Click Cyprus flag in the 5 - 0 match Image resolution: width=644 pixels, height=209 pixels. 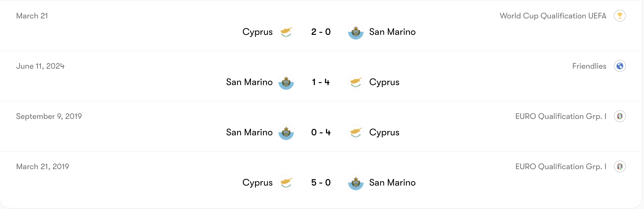tap(286, 183)
